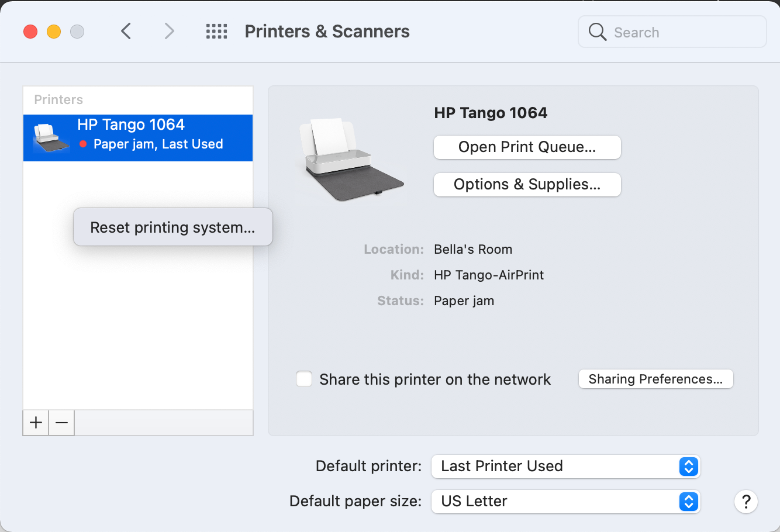This screenshot has width=780, height=532.
Task: Show all preferences grid icon
Action: pyautogui.click(x=216, y=31)
